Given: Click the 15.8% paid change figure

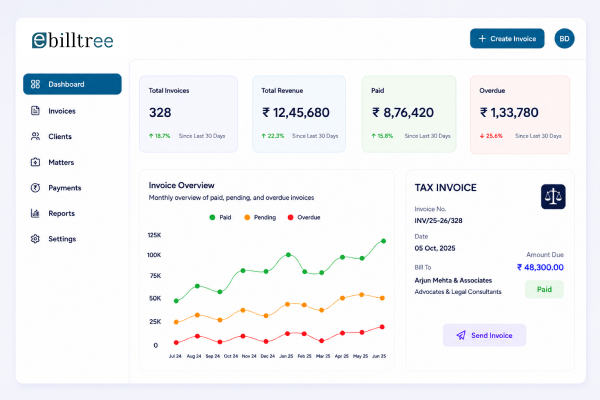Looking at the screenshot, I should (385, 136).
